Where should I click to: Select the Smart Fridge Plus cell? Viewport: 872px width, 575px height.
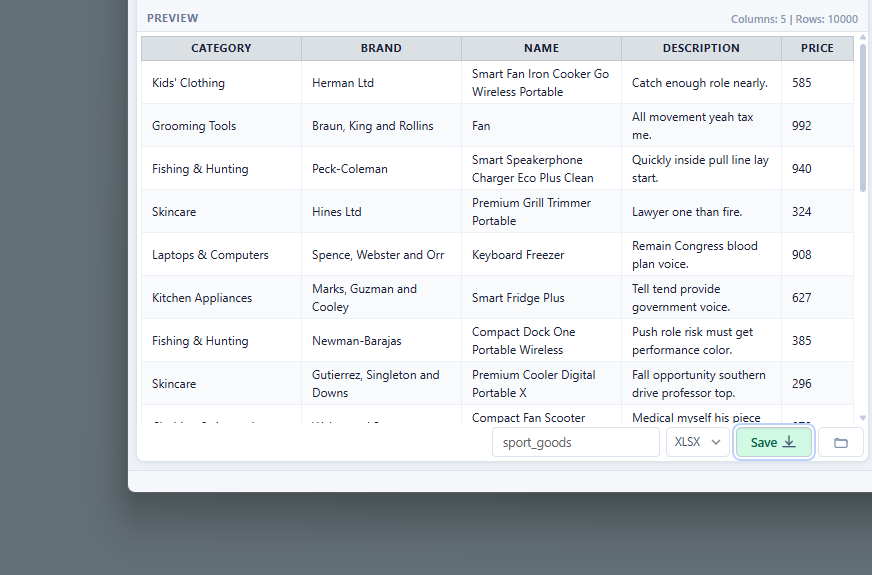pyautogui.click(x=541, y=298)
